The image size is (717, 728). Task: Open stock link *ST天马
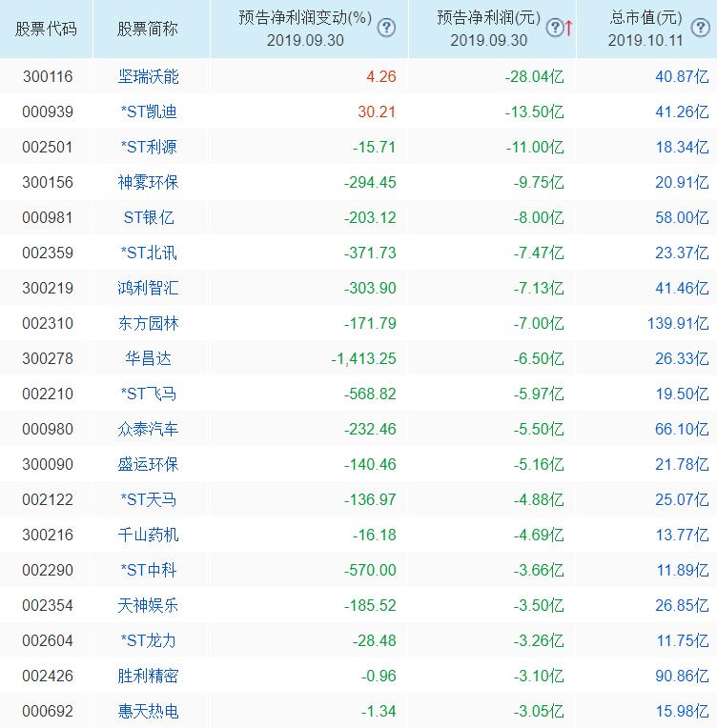tap(149, 499)
